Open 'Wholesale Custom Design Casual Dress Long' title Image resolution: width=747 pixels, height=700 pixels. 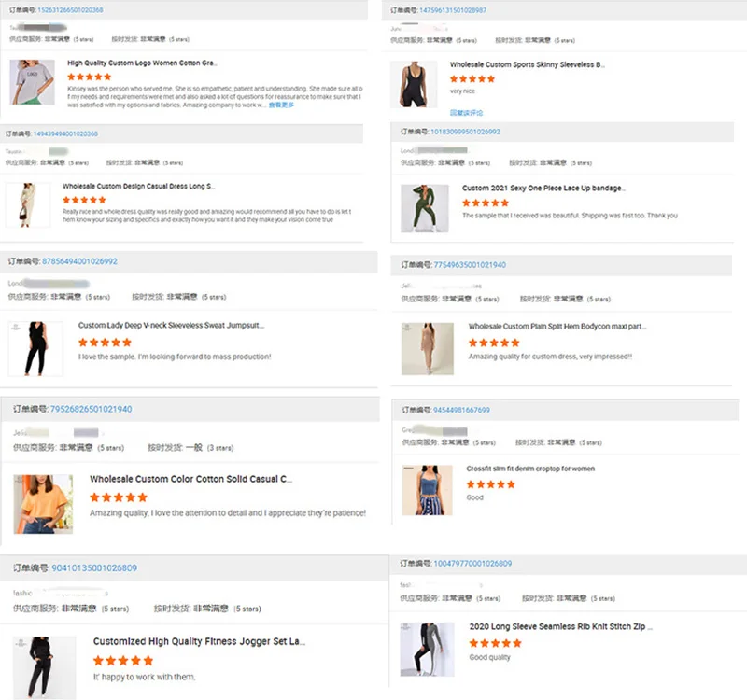tap(138, 186)
